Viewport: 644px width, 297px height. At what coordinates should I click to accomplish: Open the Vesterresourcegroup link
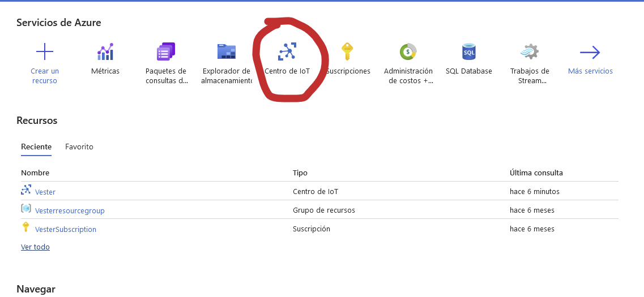tap(70, 211)
